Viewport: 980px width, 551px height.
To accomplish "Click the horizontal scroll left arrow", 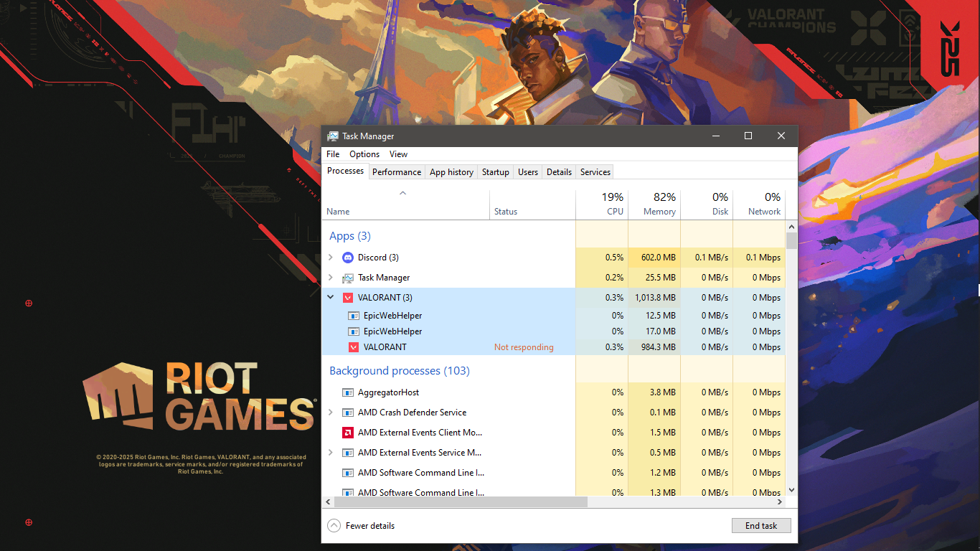I will [327, 502].
